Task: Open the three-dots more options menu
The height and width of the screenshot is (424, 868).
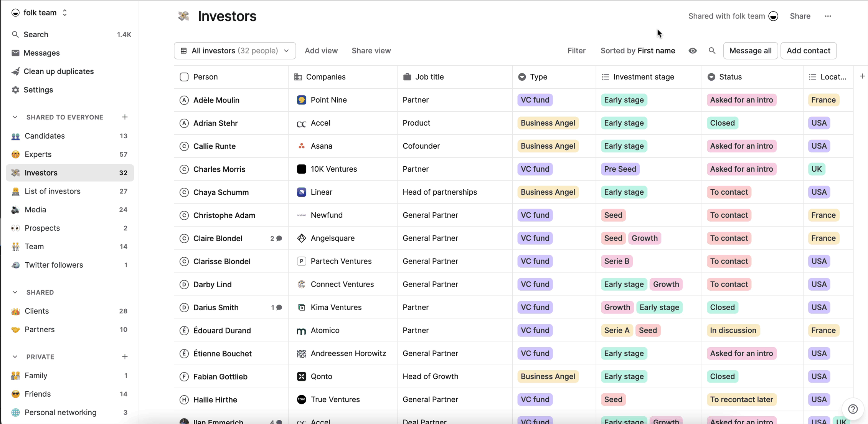Action: coord(828,16)
